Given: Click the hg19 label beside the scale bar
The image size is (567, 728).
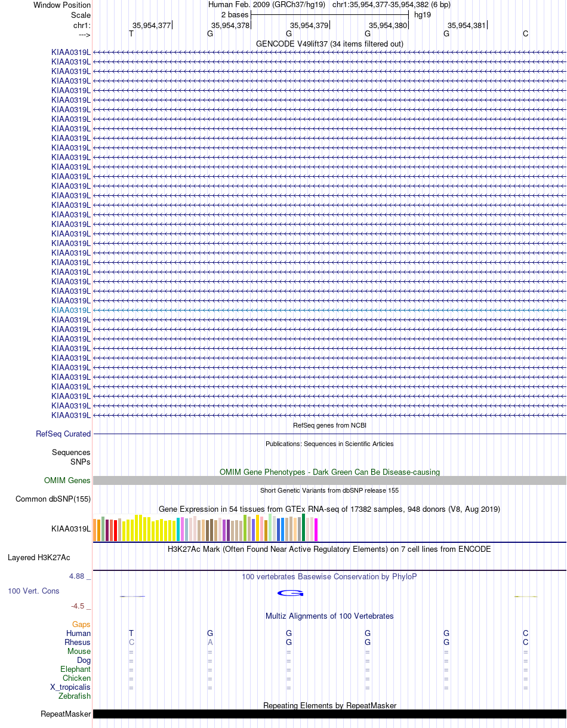Looking at the screenshot, I should click(423, 15).
